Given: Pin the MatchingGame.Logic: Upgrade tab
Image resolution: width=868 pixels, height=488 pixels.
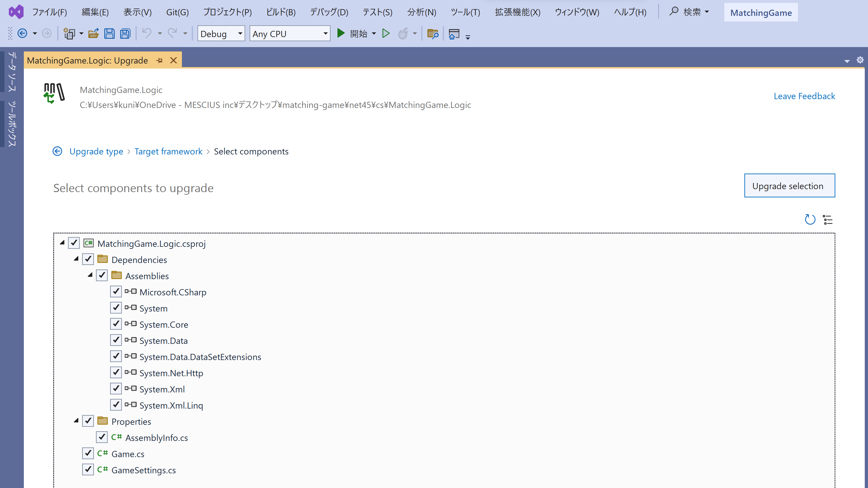Looking at the screenshot, I should click(160, 61).
